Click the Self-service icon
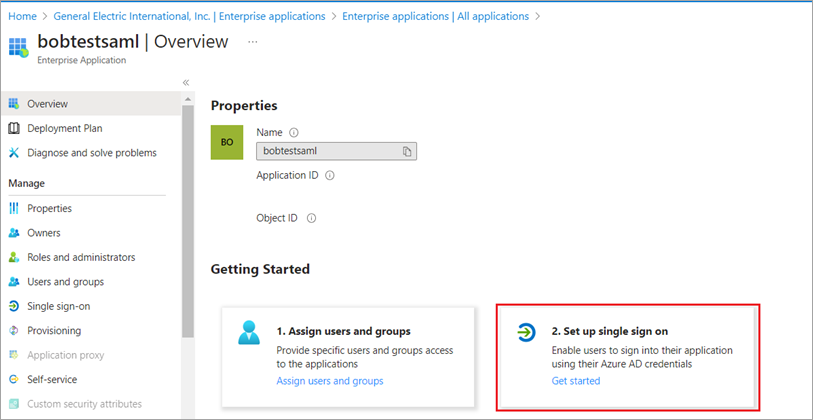The width and height of the screenshot is (813, 420). coord(14,380)
